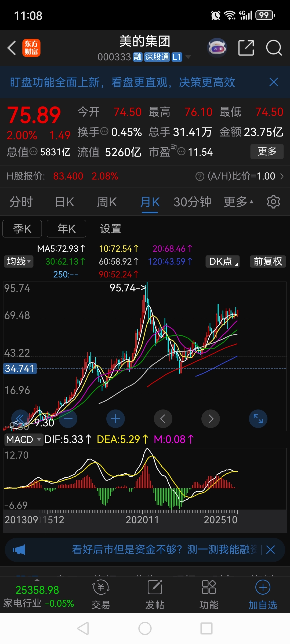Open the MACD indicator dropdown

(x=24, y=440)
